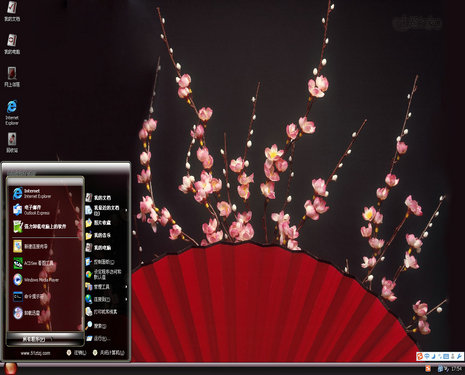The width and height of the screenshot is (465, 375).
Task: Click the Turn Off Computer button
Action: click(x=108, y=353)
